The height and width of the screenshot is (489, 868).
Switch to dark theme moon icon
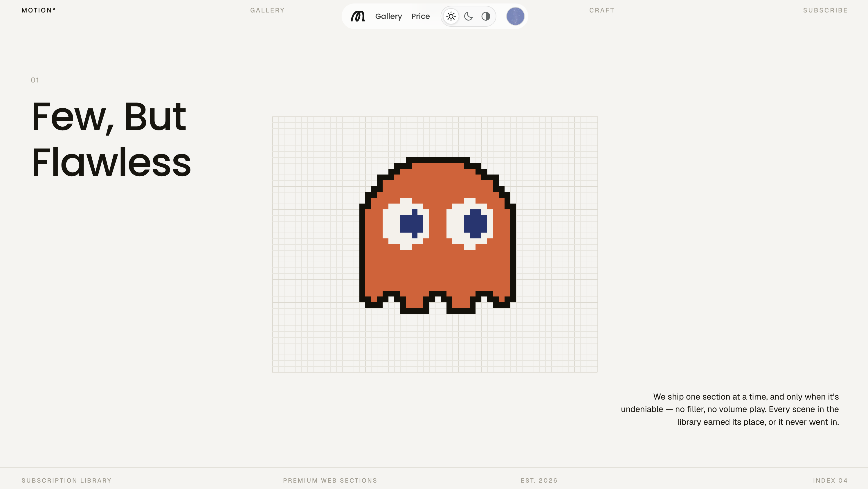coord(468,16)
